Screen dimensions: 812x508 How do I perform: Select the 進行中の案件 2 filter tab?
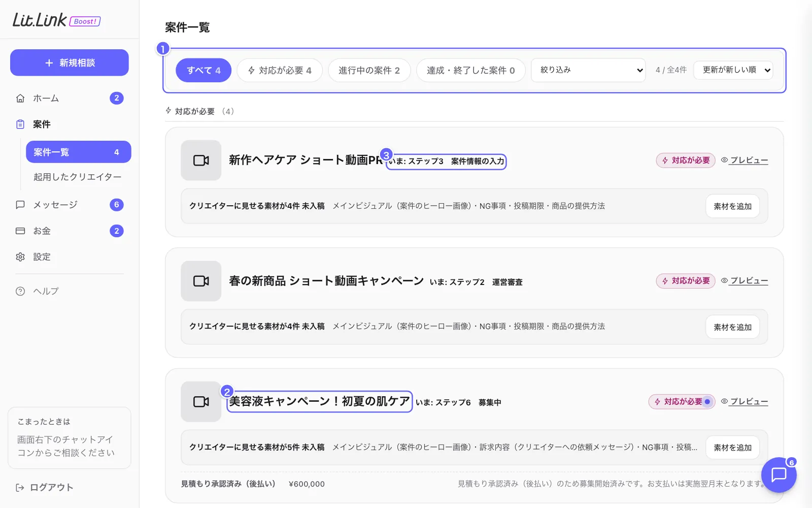369,70
